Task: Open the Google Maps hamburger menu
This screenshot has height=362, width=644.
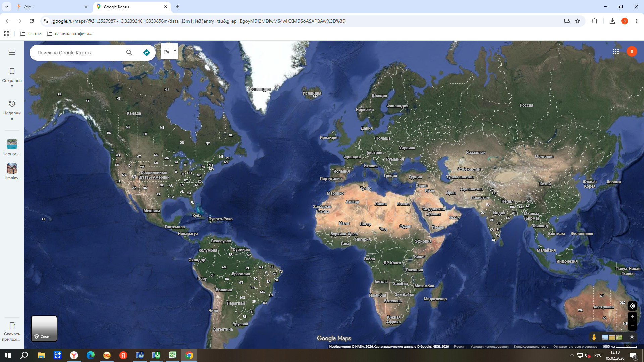Action: pos(12,53)
